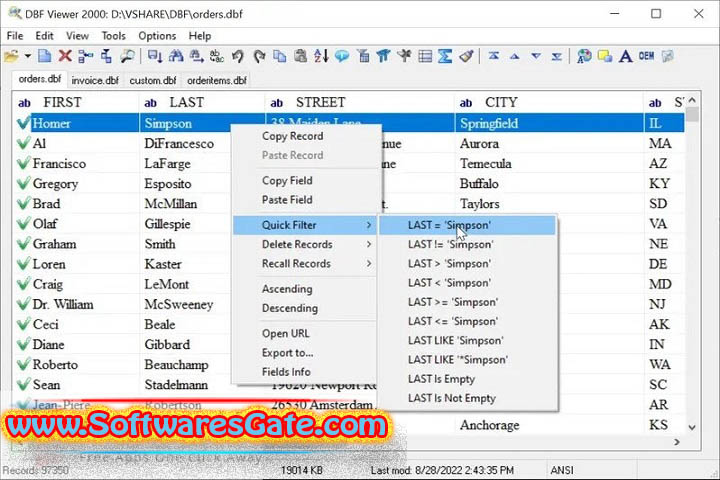Click the table grid view icon
Image resolution: width=720 pixels, height=480 pixels.
coord(425,56)
